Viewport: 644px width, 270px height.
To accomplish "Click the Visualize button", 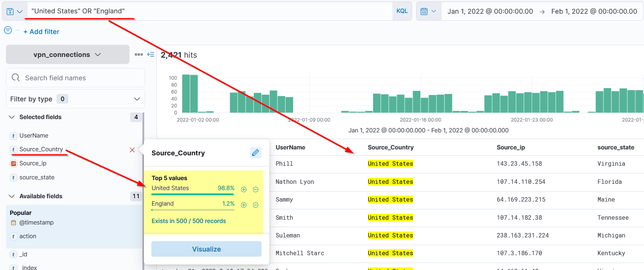I will [x=206, y=249].
